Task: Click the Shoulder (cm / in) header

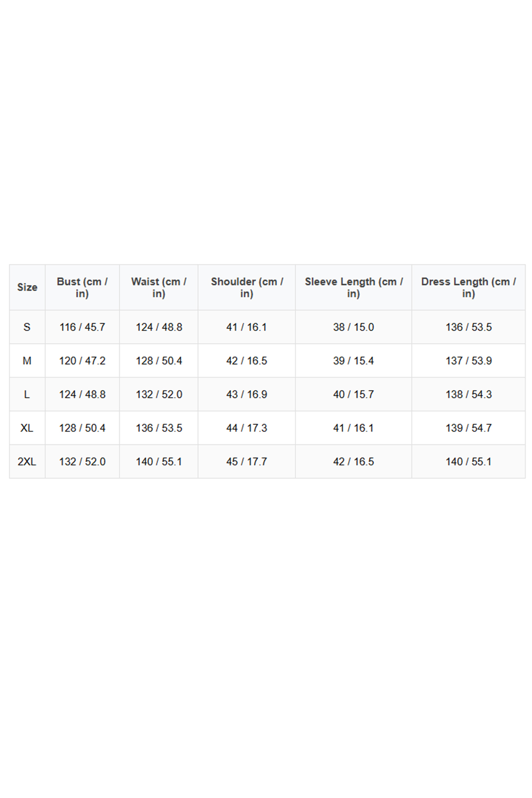Action: [x=246, y=288]
